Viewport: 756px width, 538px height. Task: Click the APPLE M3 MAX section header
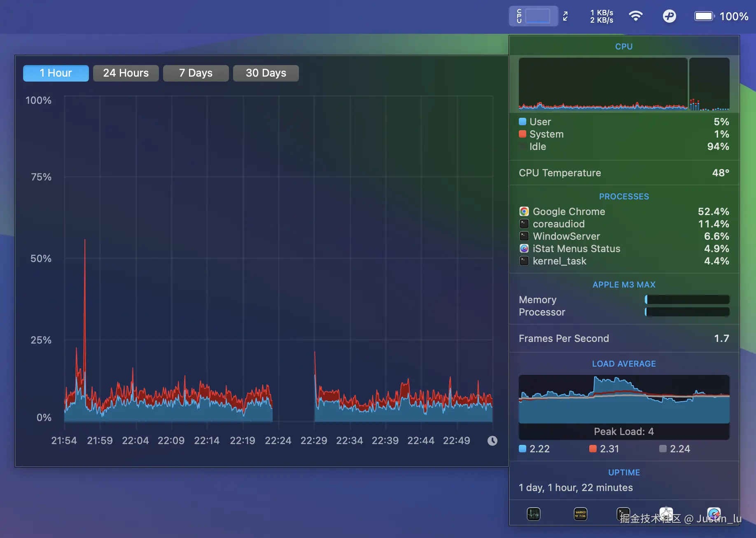coord(624,285)
